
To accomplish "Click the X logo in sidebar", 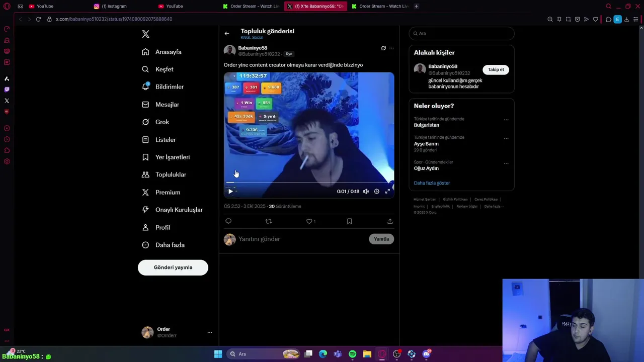I will [145, 34].
